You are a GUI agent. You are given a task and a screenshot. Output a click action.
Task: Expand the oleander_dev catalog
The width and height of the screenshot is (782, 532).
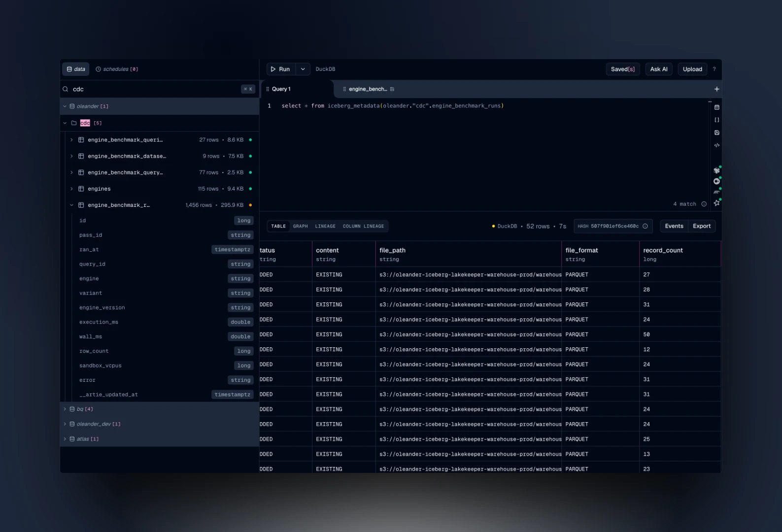[65, 424]
